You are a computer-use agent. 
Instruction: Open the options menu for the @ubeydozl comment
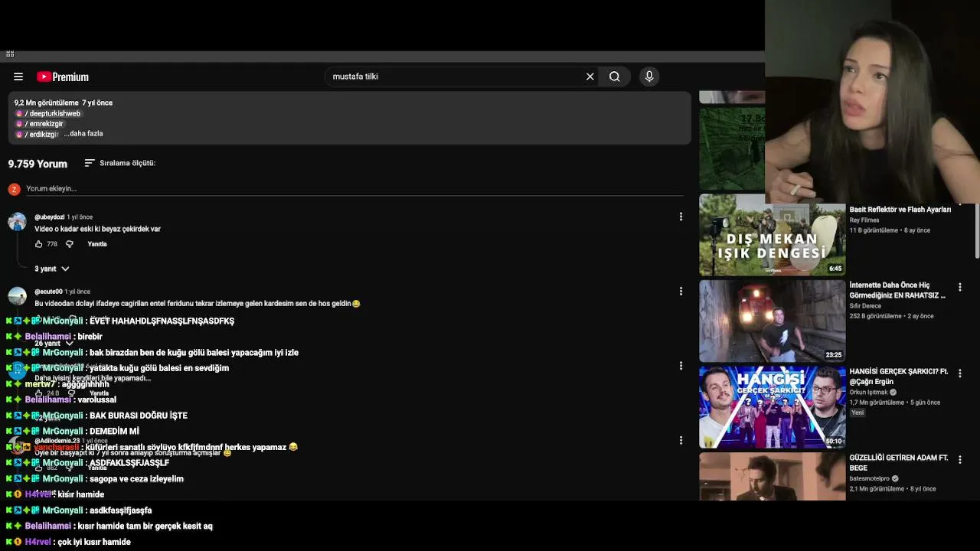click(x=681, y=217)
